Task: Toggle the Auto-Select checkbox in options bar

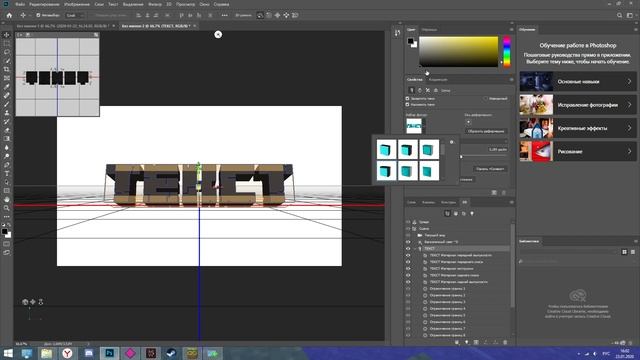Action: pos(38,16)
